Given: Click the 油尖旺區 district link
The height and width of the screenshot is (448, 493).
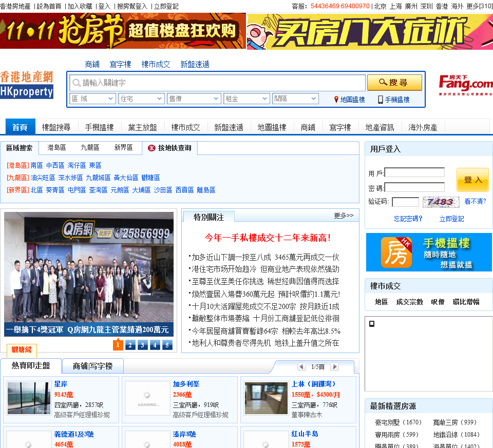Looking at the screenshot, I should pyautogui.click(x=43, y=178).
